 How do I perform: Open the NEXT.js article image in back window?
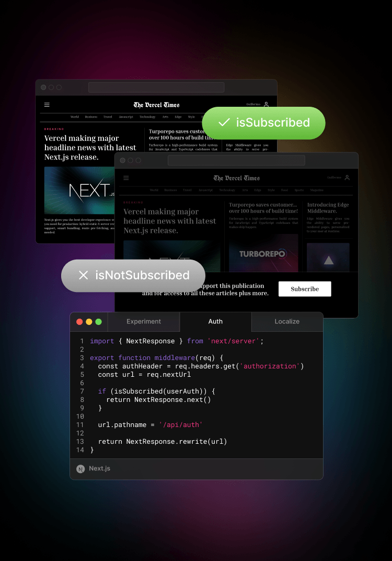(x=79, y=190)
